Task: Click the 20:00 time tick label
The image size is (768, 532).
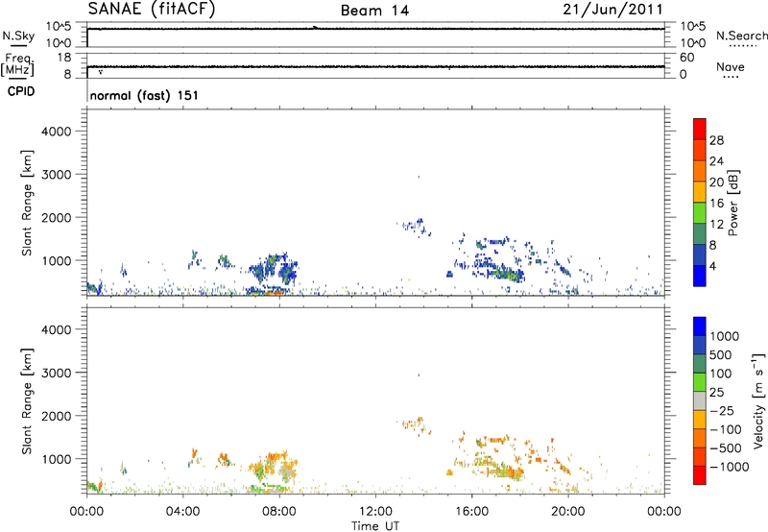Action: pos(567,512)
